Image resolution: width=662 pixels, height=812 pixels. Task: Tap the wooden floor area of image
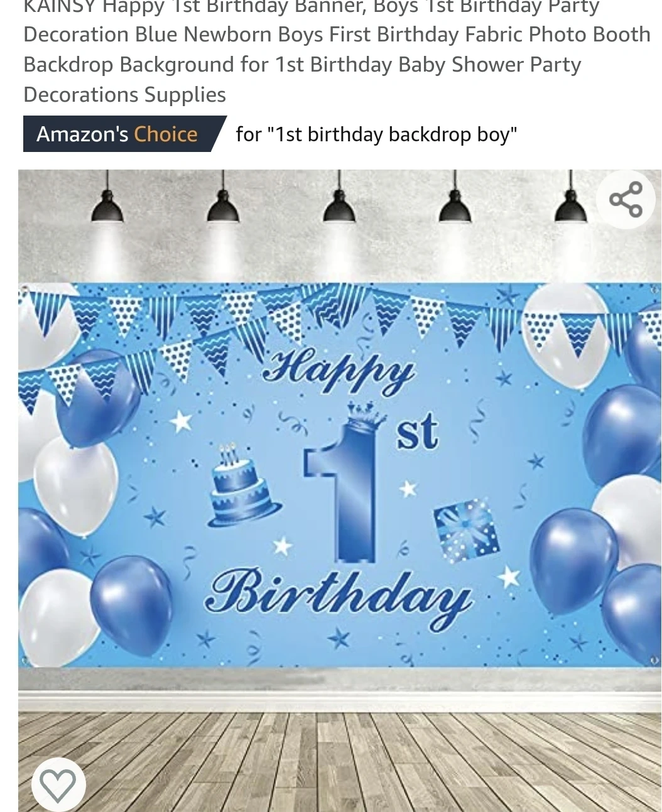click(339, 761)
